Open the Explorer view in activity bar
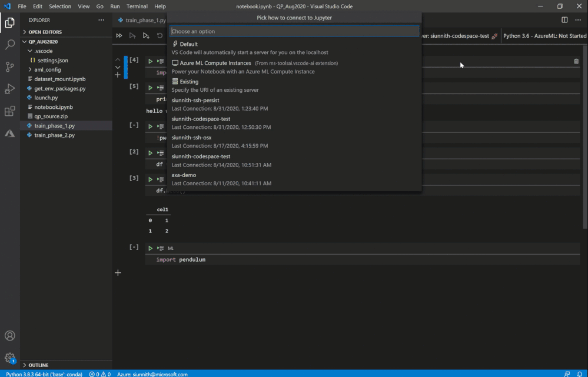The image size is (588, 377). point(10,23)
